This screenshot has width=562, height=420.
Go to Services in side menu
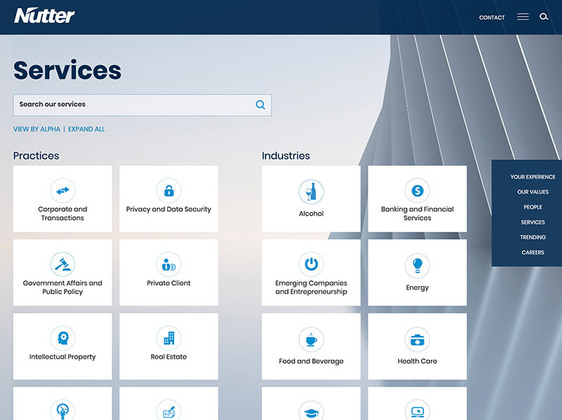coord(533,222)
